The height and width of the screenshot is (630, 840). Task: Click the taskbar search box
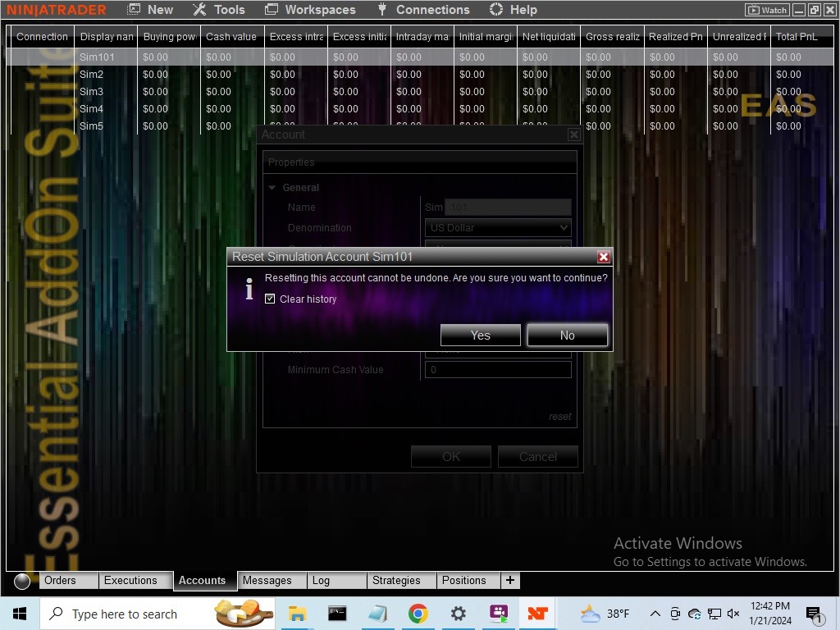tap(157, 614)
